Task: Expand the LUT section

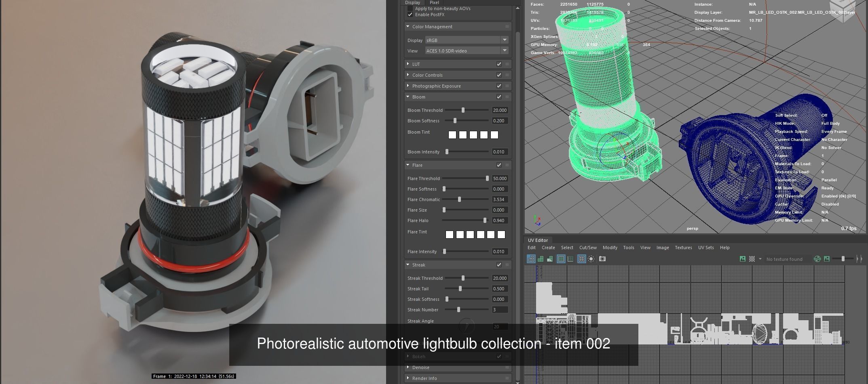Action: (408, 64)
